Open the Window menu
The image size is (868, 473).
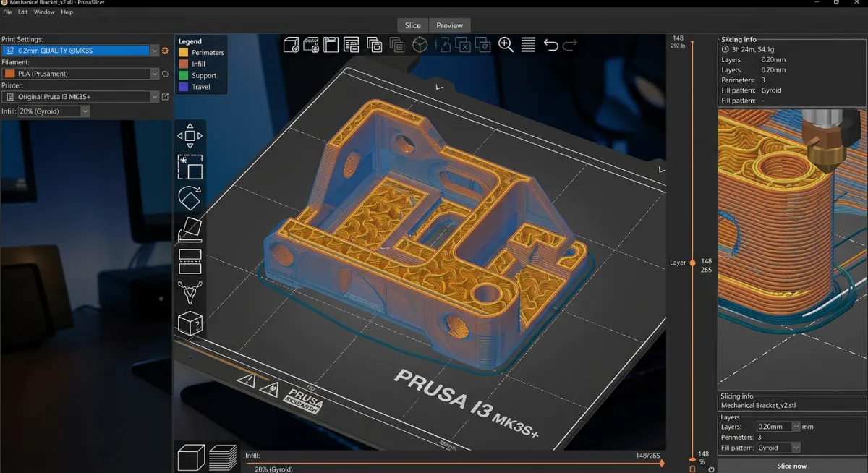[44, 12]
